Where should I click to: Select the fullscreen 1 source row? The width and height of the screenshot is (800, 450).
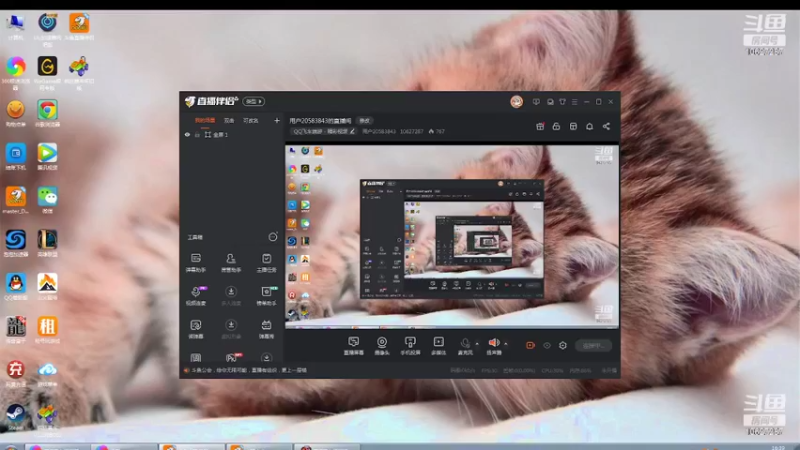pos(232,135)
